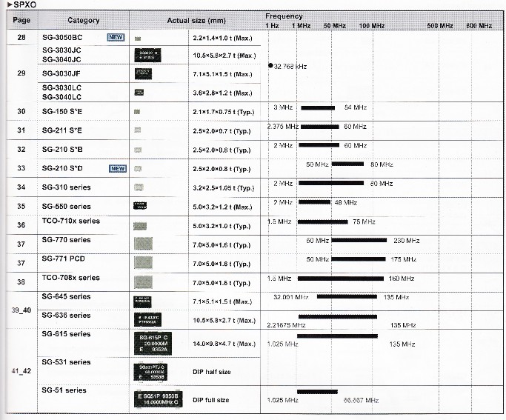Click the SG-3050BC category cell
The height and width of the screenshot is (420, 506).
point(84,38)
